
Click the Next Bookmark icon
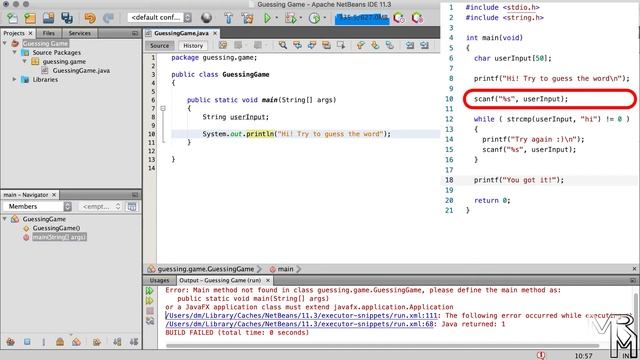(375, 45)
